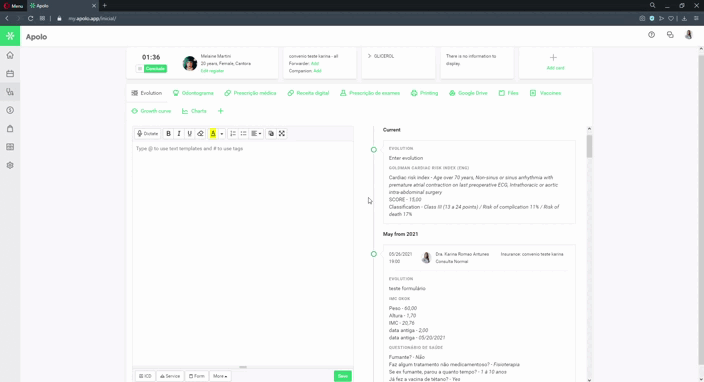Click the copy previous evolution icon
The image size is (704, 382).
[271, 133]
